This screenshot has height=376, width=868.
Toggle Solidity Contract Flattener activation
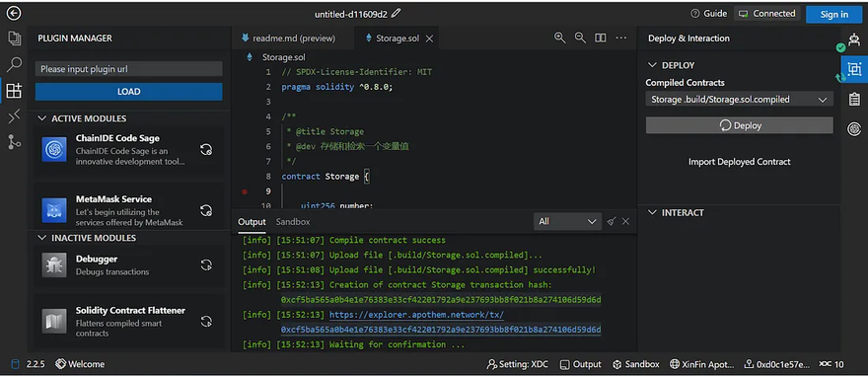pos(206,321)
